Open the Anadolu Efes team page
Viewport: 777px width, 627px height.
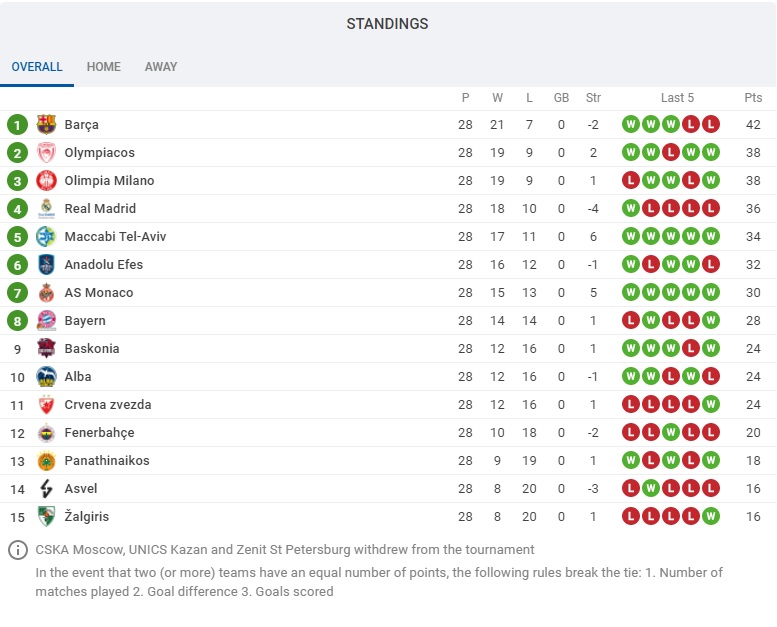point(104,265)
